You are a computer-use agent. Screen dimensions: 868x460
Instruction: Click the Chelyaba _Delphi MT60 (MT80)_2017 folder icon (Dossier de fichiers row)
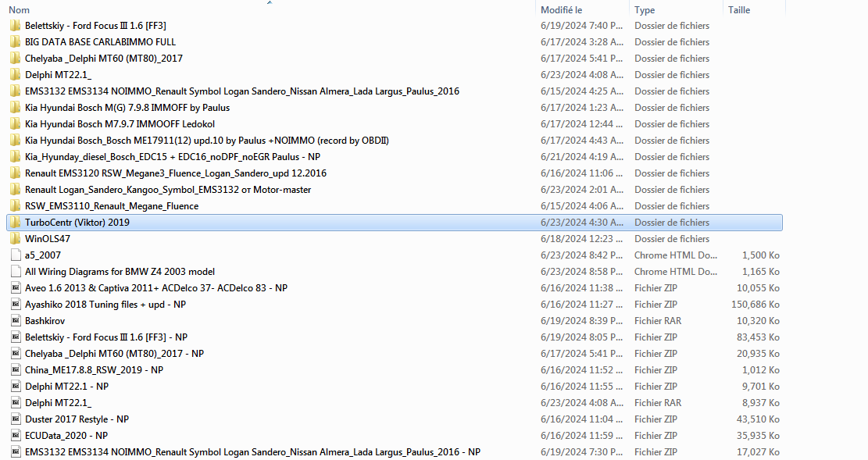16,58
